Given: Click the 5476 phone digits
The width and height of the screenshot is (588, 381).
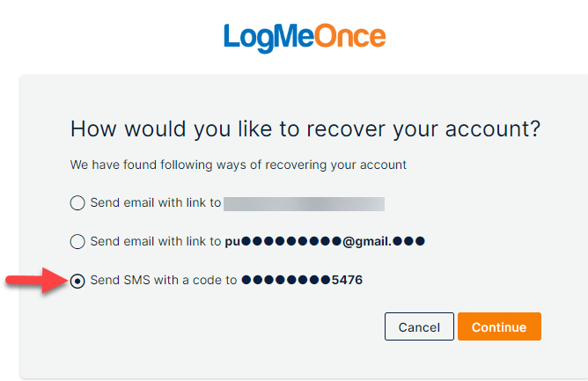Looking at the screenshot, I should [347, 280].
